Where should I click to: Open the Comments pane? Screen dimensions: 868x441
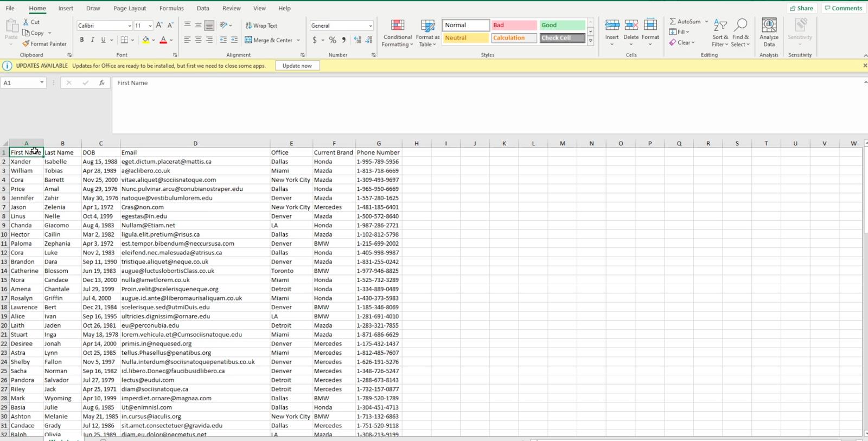tap(844, 8)
